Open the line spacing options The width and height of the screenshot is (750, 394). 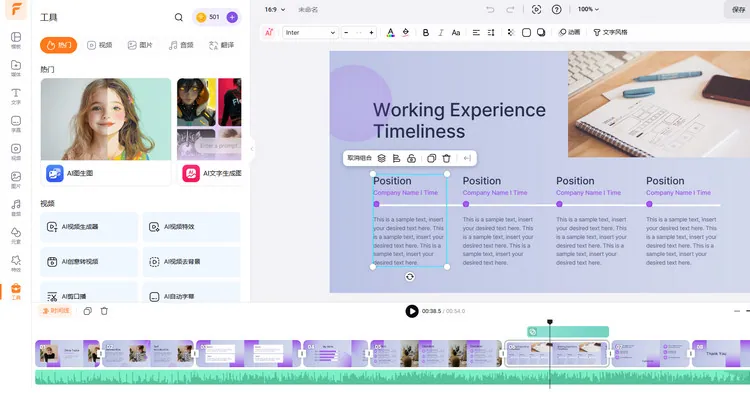pos(491,33)
